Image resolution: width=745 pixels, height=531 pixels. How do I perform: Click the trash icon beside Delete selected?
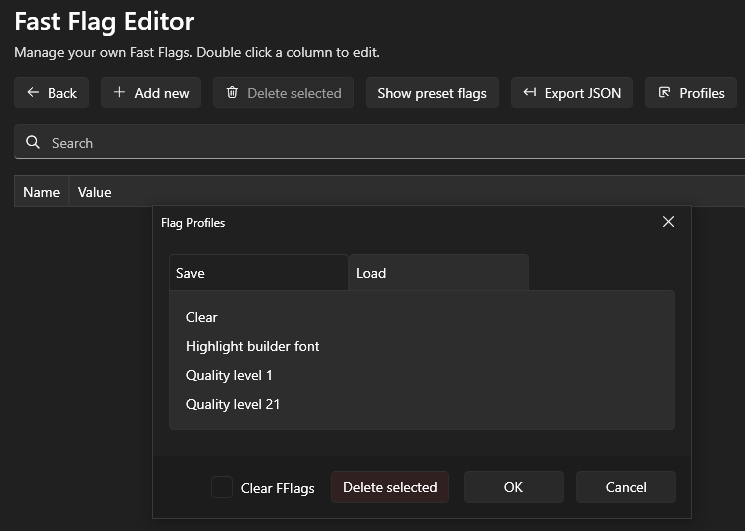point(232,93)
